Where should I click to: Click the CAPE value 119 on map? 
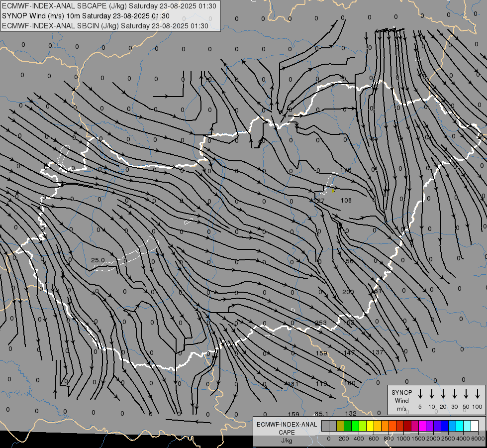(x=321, y=384)
